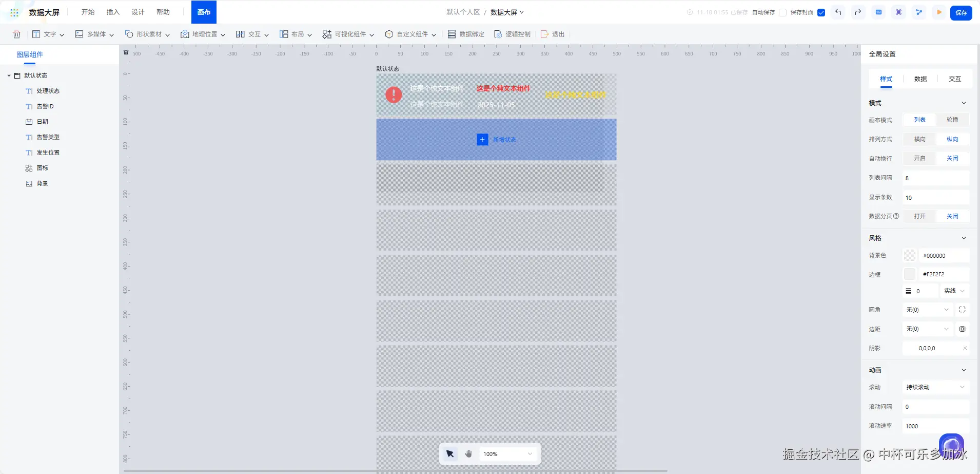
Task: Open the 帮助 menu
Action: 163,12
